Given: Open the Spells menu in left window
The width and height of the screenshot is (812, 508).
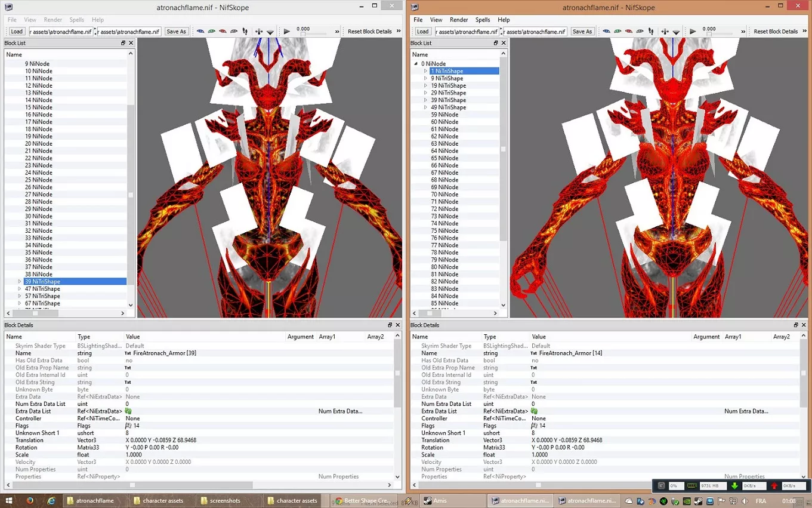Looking at the screenshot, I should pos(77,20).
